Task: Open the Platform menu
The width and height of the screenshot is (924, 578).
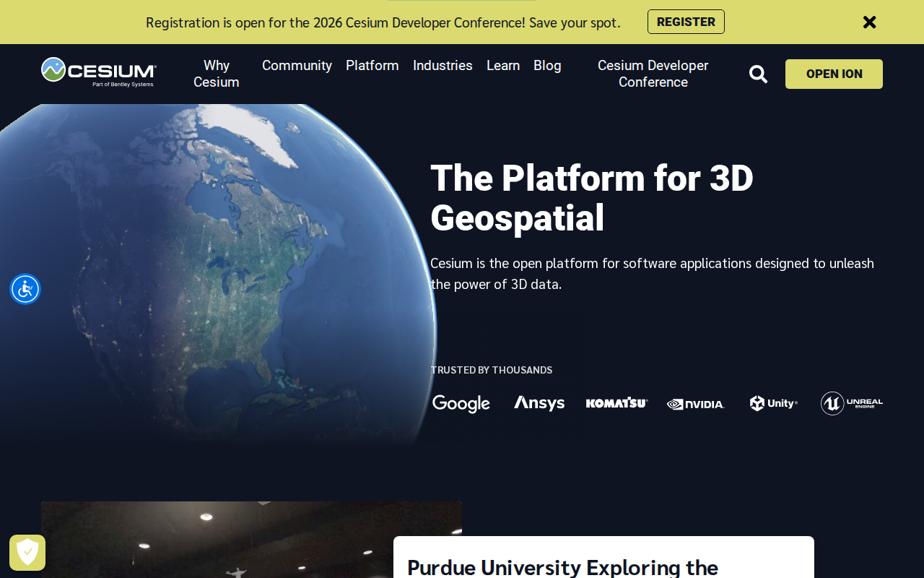Action: 372,66
